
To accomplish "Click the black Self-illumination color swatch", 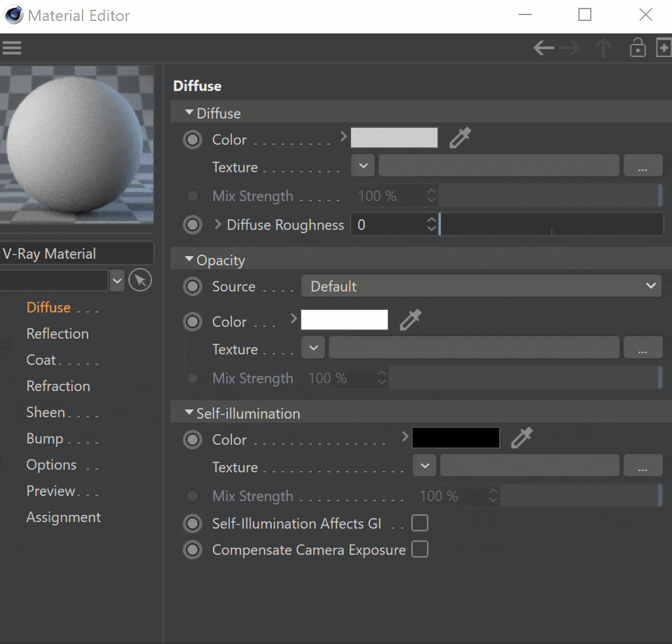I will 456,438.
